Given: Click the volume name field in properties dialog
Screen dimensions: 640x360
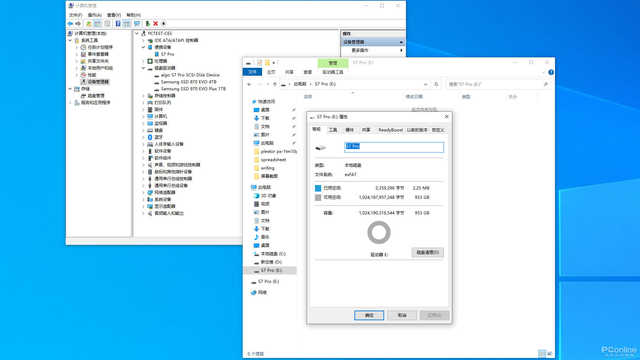Looking at the screenshot, I should [x=394, y=147].
